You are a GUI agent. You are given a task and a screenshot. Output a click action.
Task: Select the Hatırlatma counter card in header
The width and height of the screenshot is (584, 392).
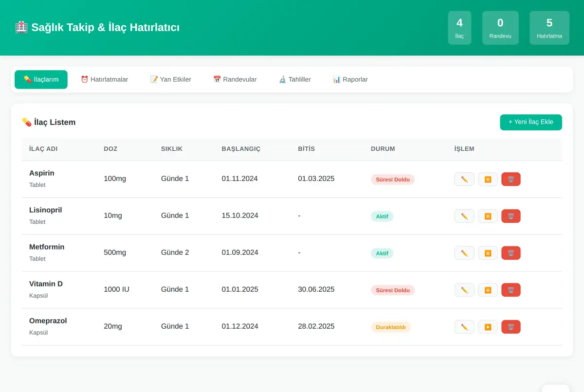point(549,28)
